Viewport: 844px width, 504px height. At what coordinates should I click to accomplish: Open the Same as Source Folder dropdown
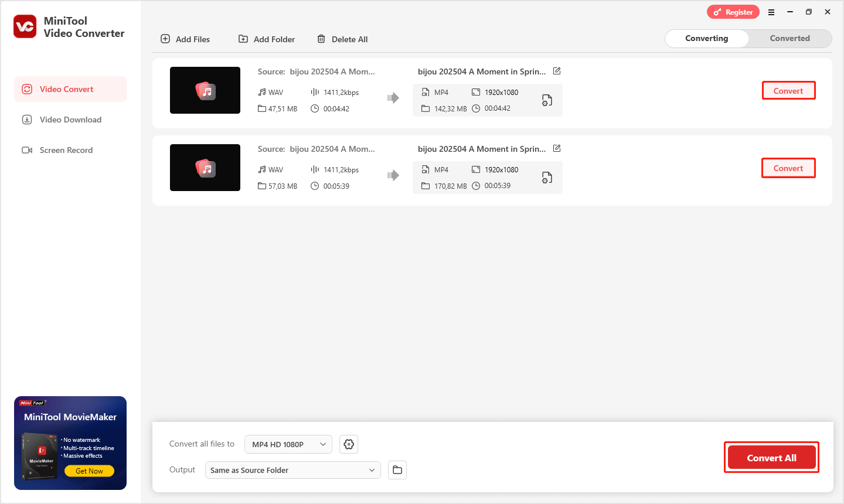click(292, 470)
